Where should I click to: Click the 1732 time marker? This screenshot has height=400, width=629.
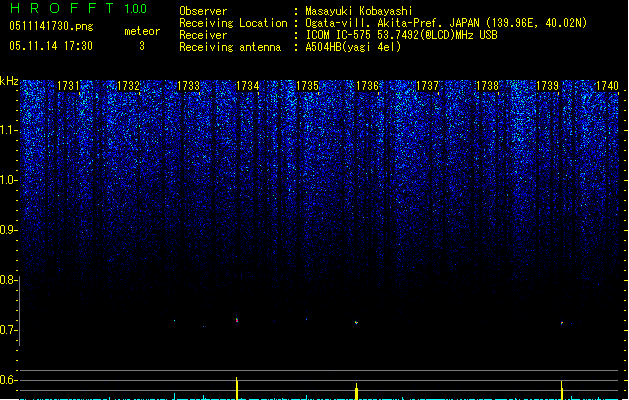click(x=128, y=86)
